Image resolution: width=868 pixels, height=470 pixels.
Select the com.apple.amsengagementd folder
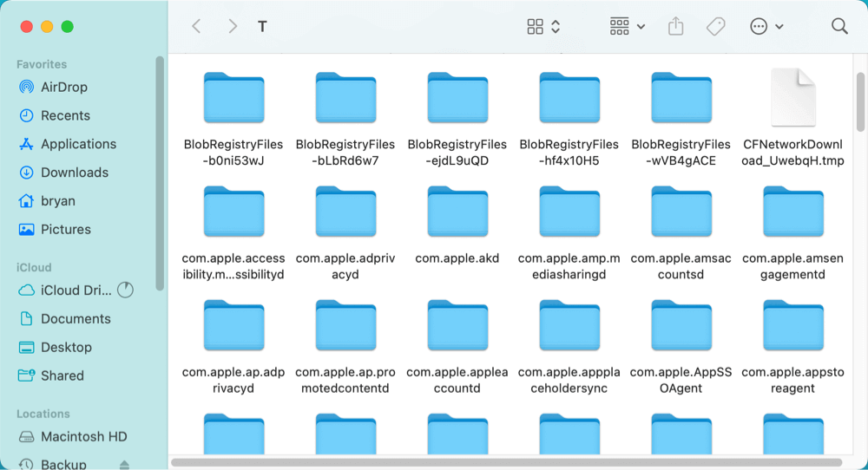[792, 212]
